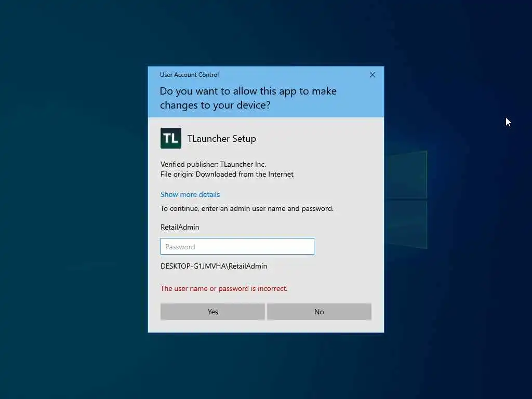Click the 'Do you want to allow' heading
The image size is (532, 399).
pyautogui.click(x=248, y=98)
